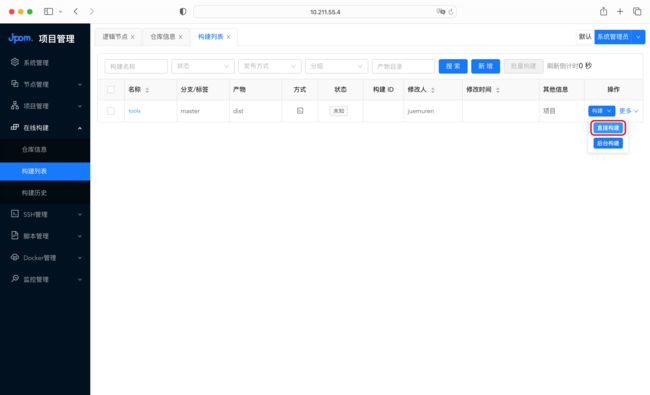Choose 直接构建 from the dropdown
650x395 pixels.
click(608, 128)
